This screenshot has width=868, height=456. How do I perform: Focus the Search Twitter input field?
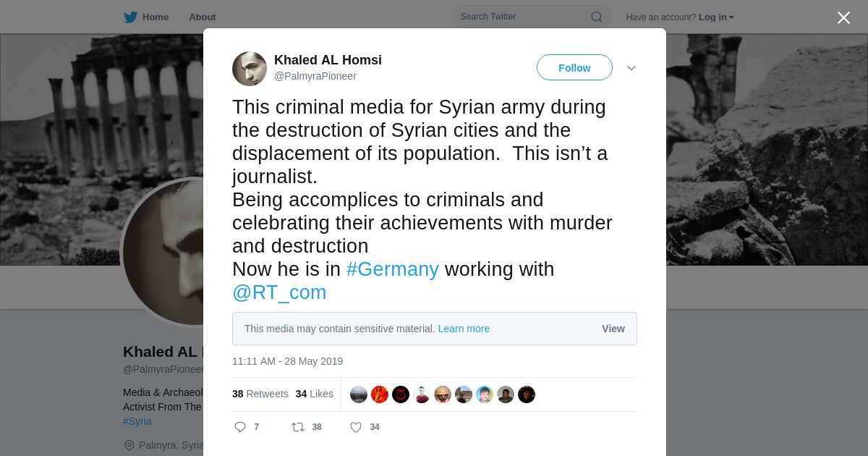(x=521, y=17)
